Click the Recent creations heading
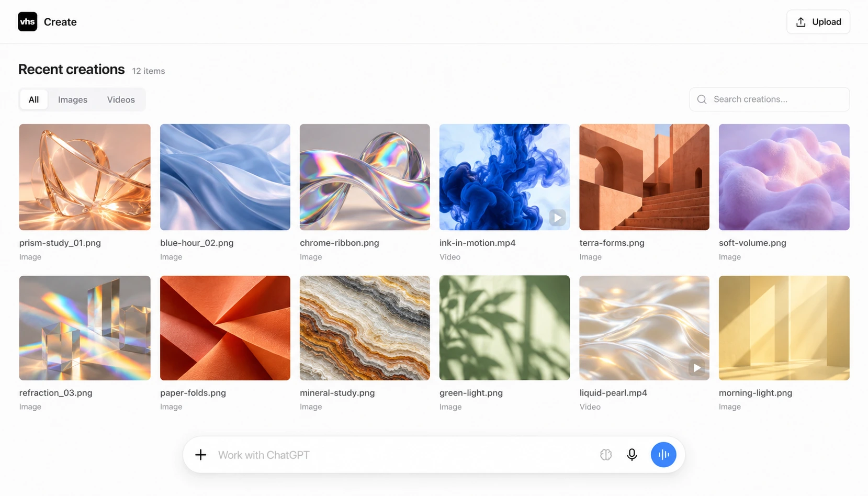This screenshot has width=868, height=496. pyautogui.click(x=72, y=69)
